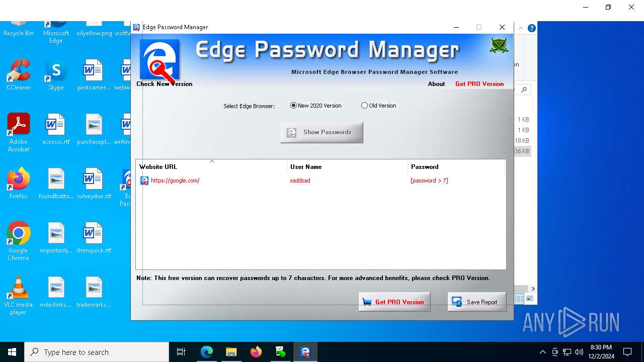Select the https://google.com/ row entry
Screen dimensions: 644x362
point(175,180)
